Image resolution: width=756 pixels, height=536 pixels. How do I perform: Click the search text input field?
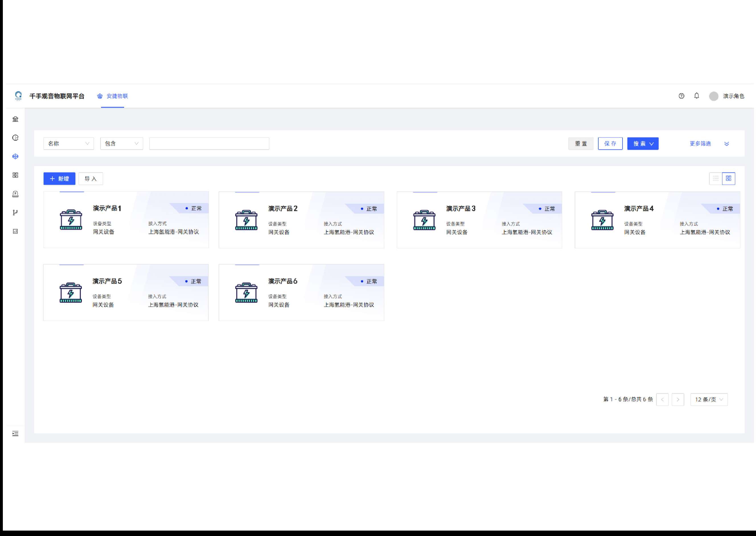(209, 143)
